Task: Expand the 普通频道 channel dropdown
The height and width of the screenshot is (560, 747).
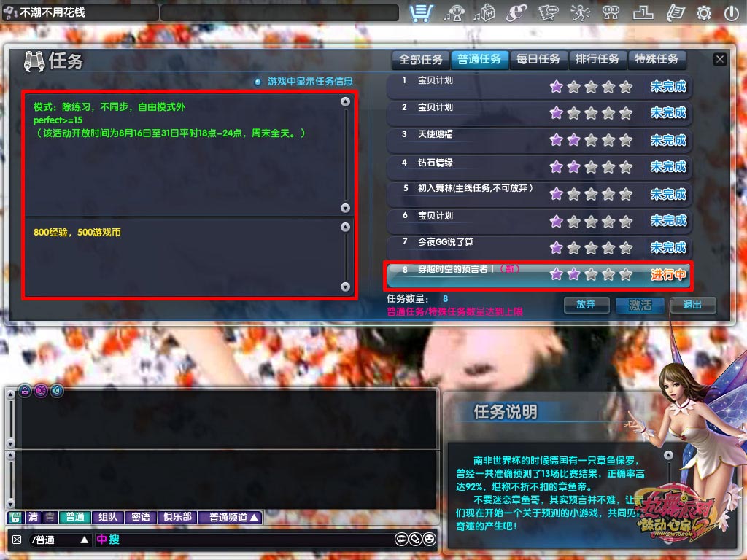Action: tap(233, 517)
